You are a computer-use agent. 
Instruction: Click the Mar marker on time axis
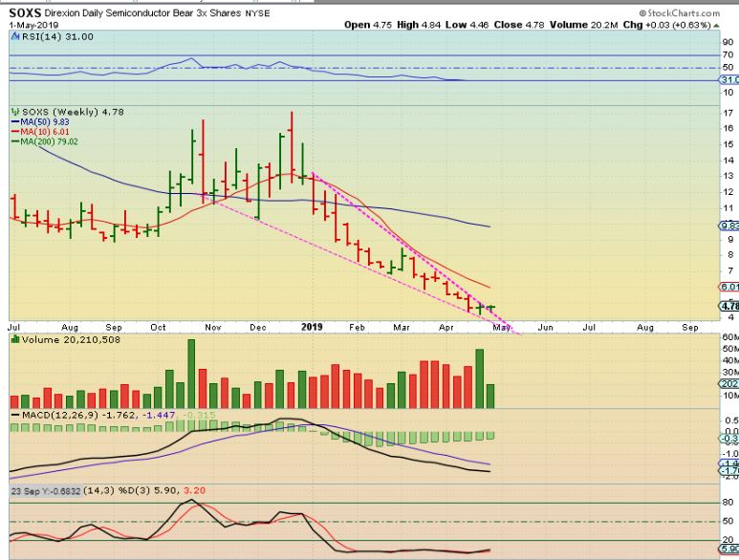click(402, 327)
